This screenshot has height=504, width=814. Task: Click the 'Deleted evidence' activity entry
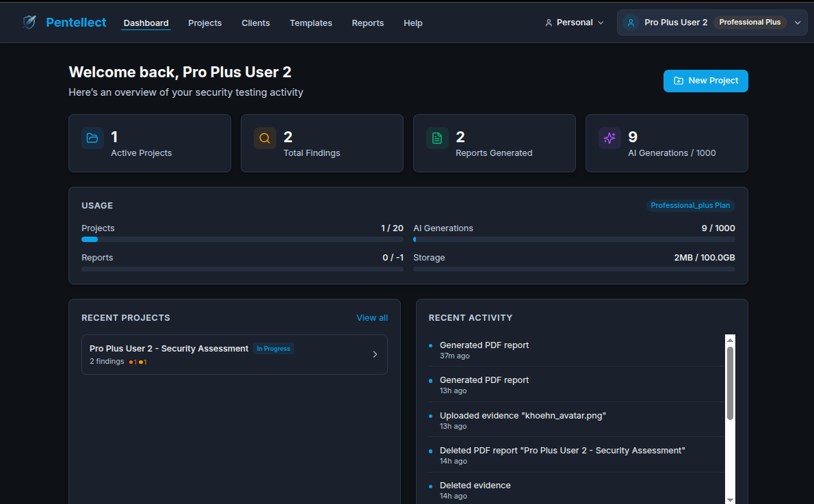(x=576, y=490)
